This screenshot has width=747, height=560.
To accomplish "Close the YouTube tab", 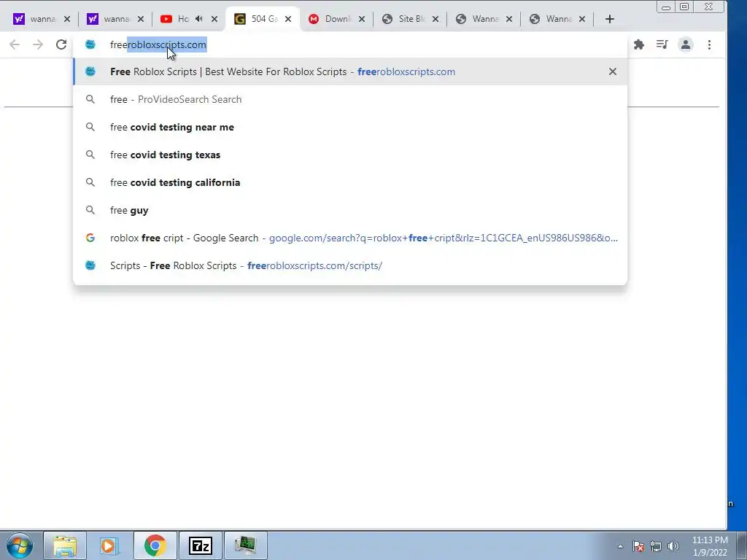I will (214, 19).
